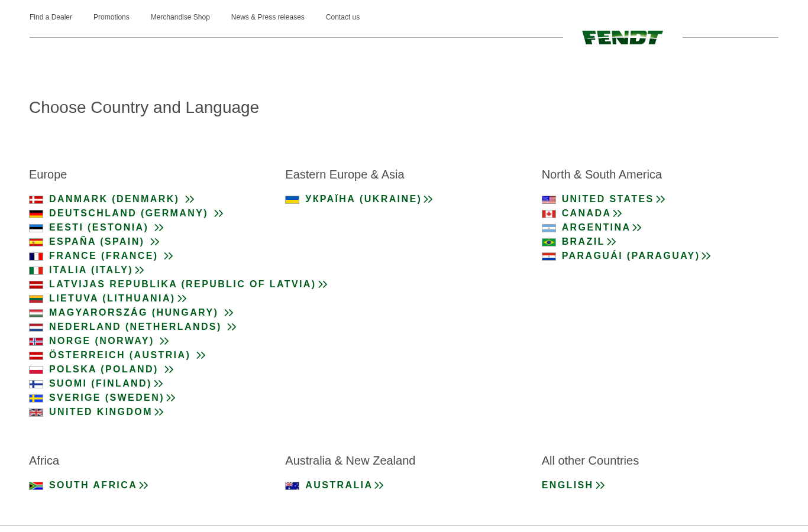Pick Italia (Italy) link
The width and height of the screenshot is (808, 532).
coord(96,270)
